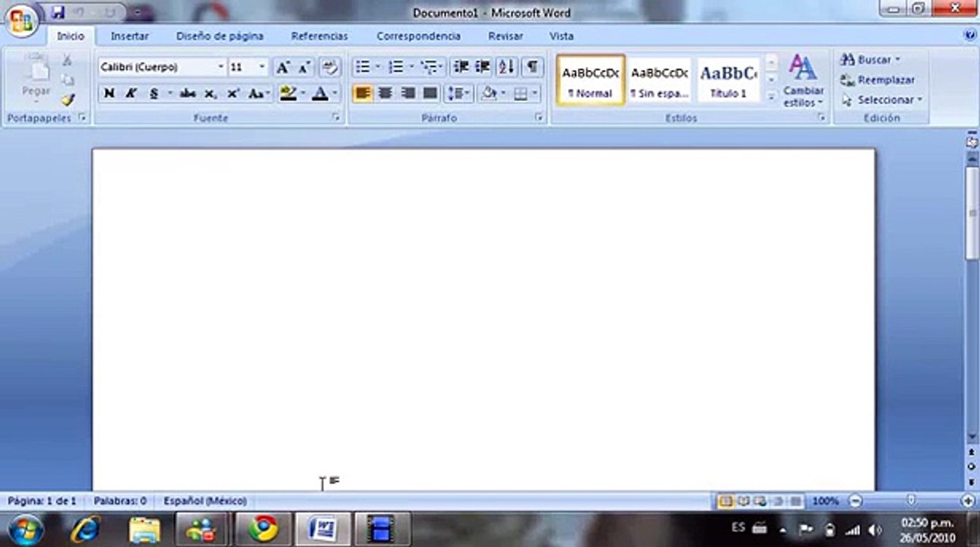Zoom out with the minus button
The image size is (980, 547).
[x=855, y=501]
